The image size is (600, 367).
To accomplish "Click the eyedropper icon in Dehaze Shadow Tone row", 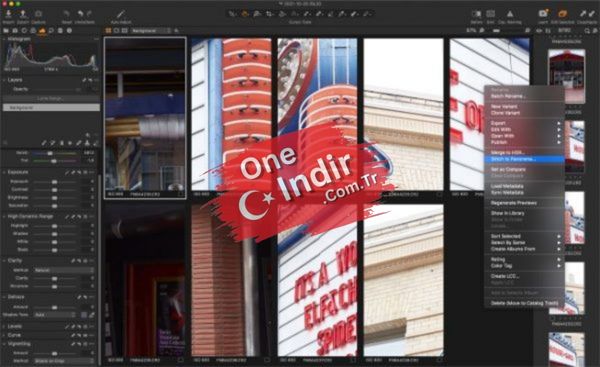I will (91, 315).
